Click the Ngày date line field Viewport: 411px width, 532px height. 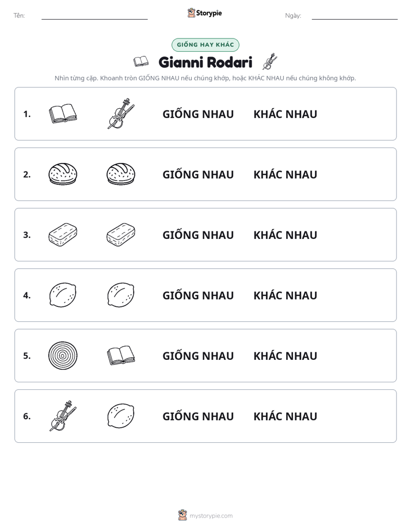355,16
